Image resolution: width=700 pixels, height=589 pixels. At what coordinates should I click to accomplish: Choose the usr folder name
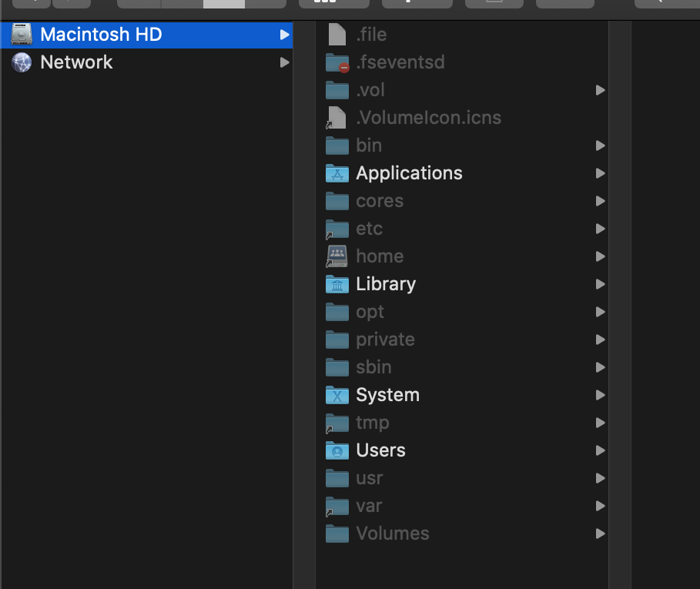[x=369, y=478]
